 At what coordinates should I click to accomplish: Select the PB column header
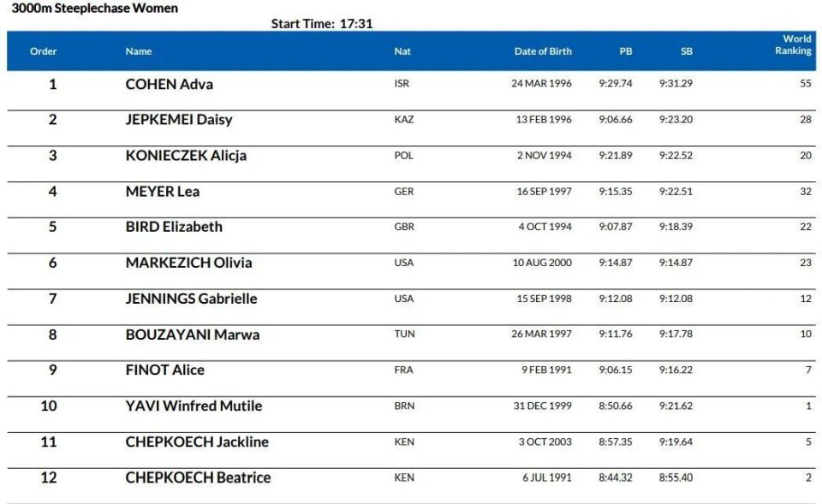tap(625, 51)
